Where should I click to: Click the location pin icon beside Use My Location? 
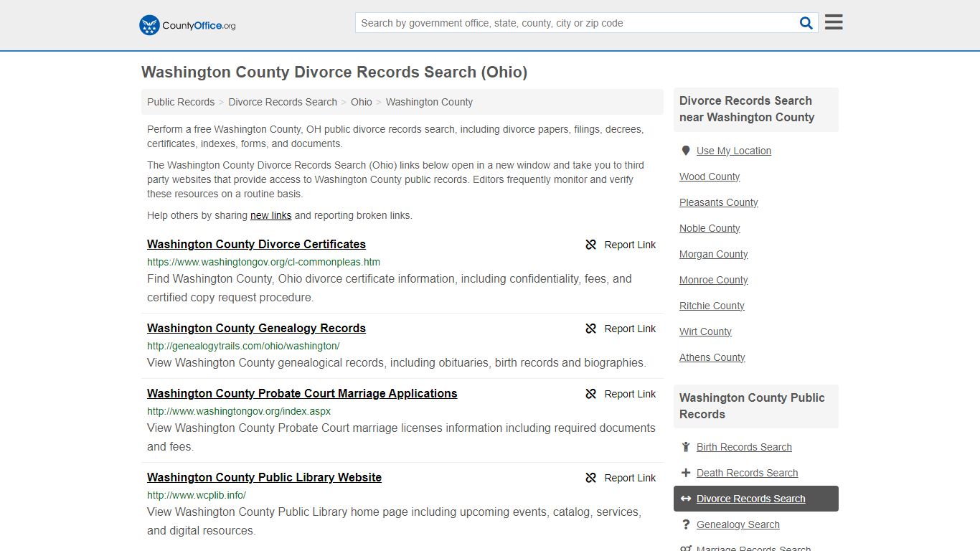[686, 151]
